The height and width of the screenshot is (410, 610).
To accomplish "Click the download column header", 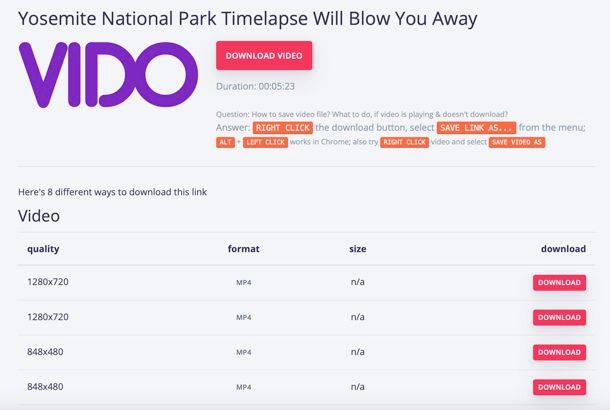I will 563,249.
